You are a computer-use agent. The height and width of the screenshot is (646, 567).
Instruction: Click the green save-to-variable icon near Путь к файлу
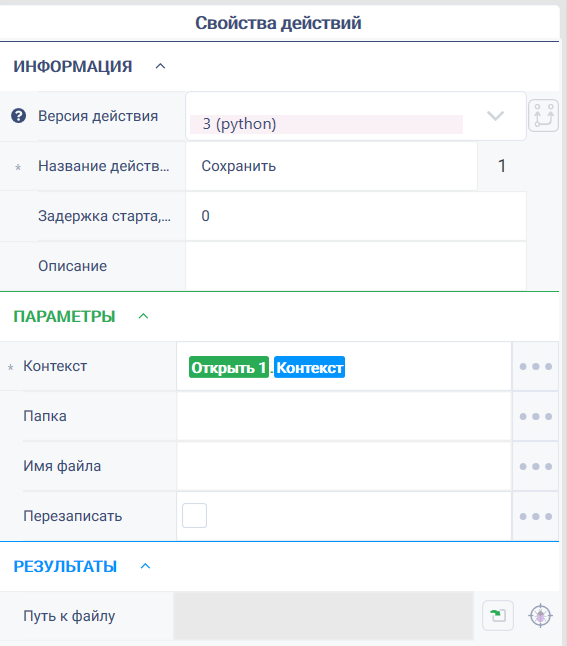(498, 616)
